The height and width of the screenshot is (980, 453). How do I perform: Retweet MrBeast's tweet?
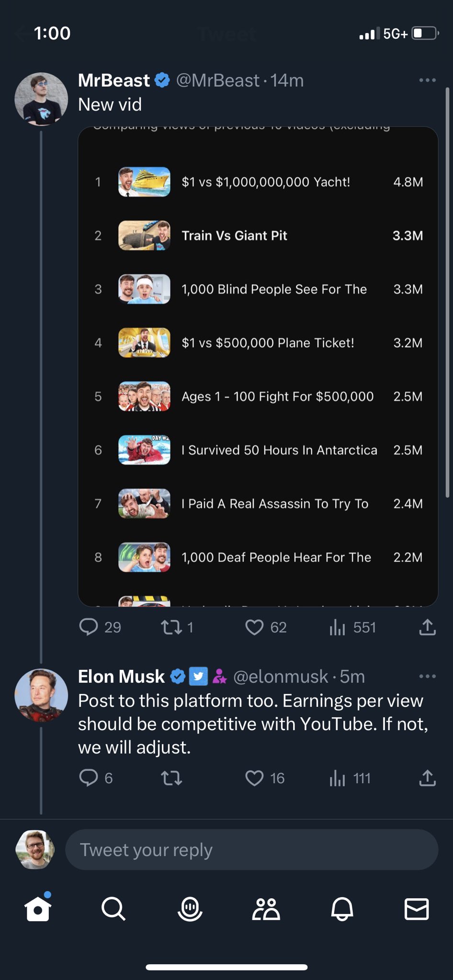tap(171, 627)
